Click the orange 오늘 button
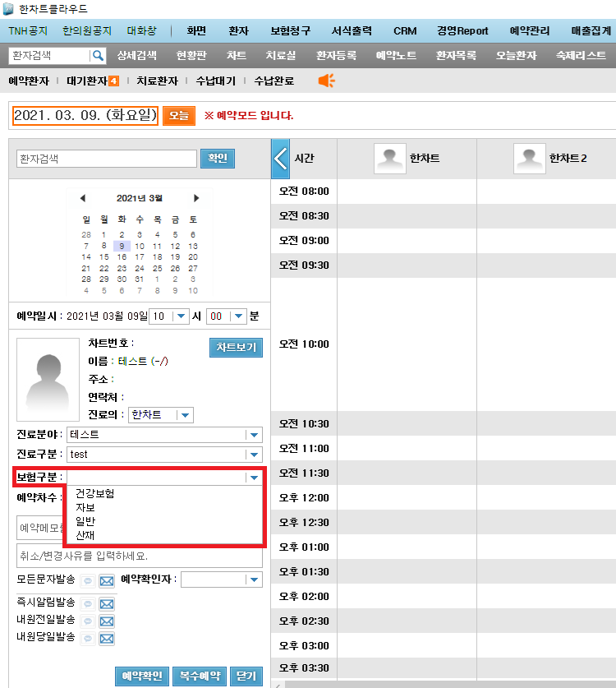Image resolution: width=616 pixels, height=688 pixels. (x=178, y=116)
